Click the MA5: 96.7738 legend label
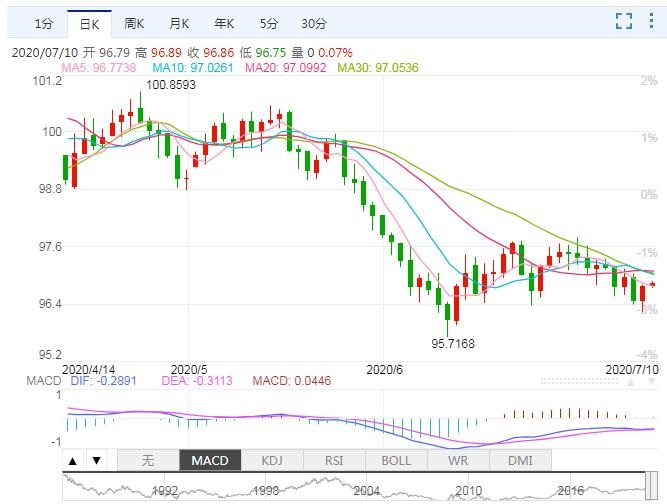The height and width of the screenshot is (504, 667). pos(99,68)
